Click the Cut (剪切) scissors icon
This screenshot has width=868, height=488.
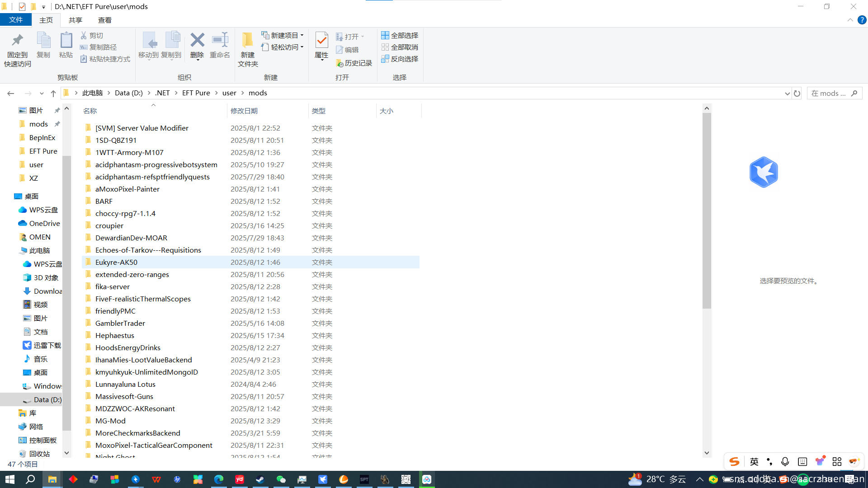pyautogui.click(x=84, y=35)
